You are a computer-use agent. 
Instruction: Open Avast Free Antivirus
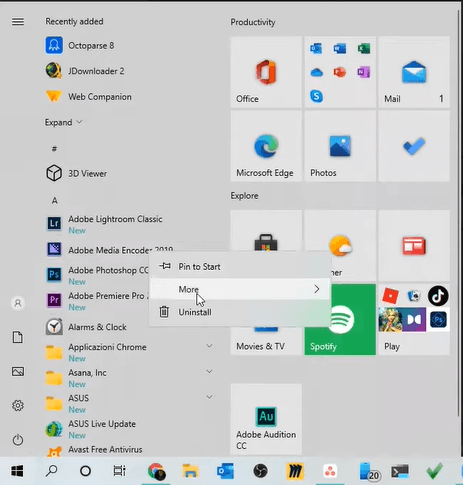(94, 450)
